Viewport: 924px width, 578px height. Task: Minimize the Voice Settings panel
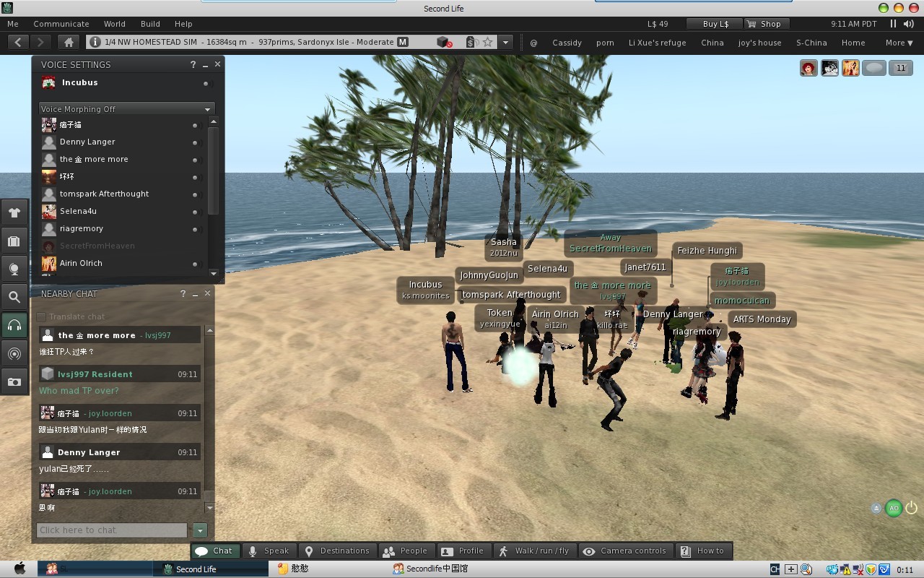point(206,64)
